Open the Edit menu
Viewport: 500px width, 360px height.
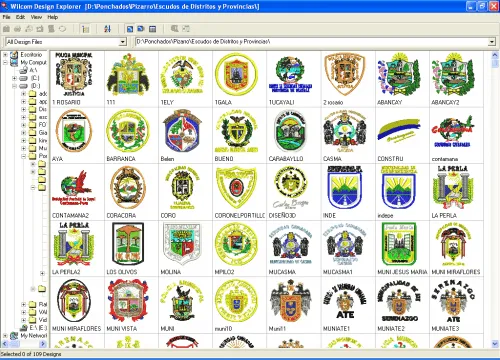[20, 17]
